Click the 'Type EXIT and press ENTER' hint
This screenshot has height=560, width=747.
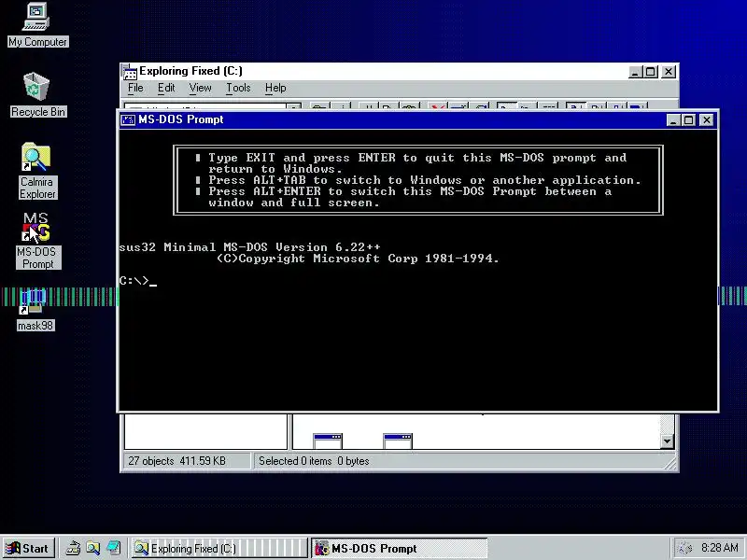coord(417,163)
